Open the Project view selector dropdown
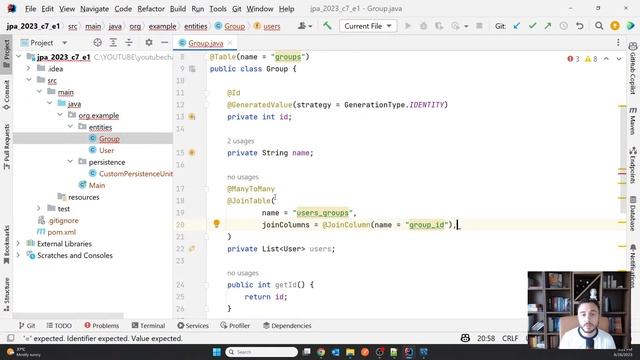Image resolution: width=640 pixels, height=360 pixels. pyautogui.click(x=44, y=42)
